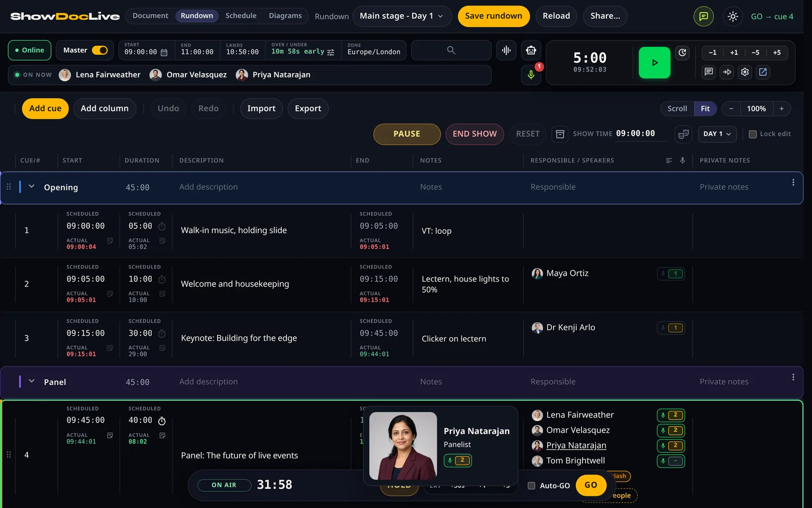Click text-align icon in Responsible column header
Viewport: 812px width, 508px height.
click(x=669, y=161)
